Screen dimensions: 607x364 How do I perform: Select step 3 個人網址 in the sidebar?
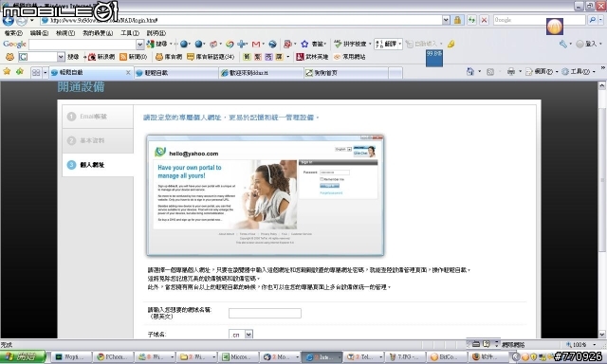(98, 165)
